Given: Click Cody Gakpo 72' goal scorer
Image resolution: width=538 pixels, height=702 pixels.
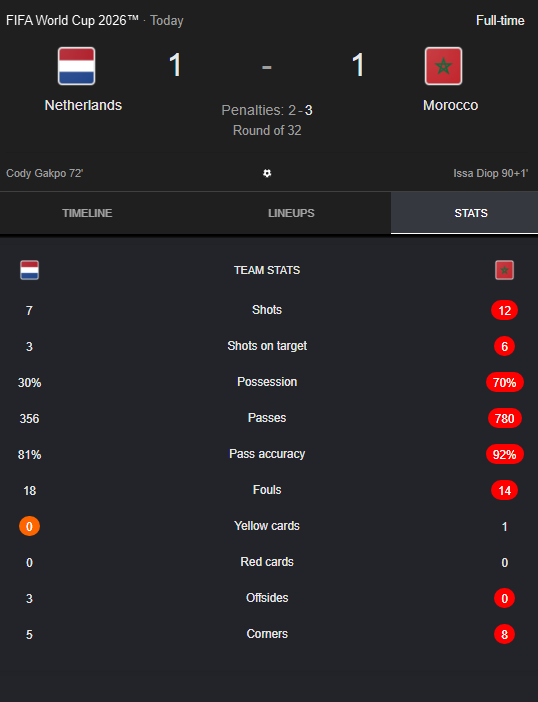Looking at the screenshot, I should tap(45, 173).
